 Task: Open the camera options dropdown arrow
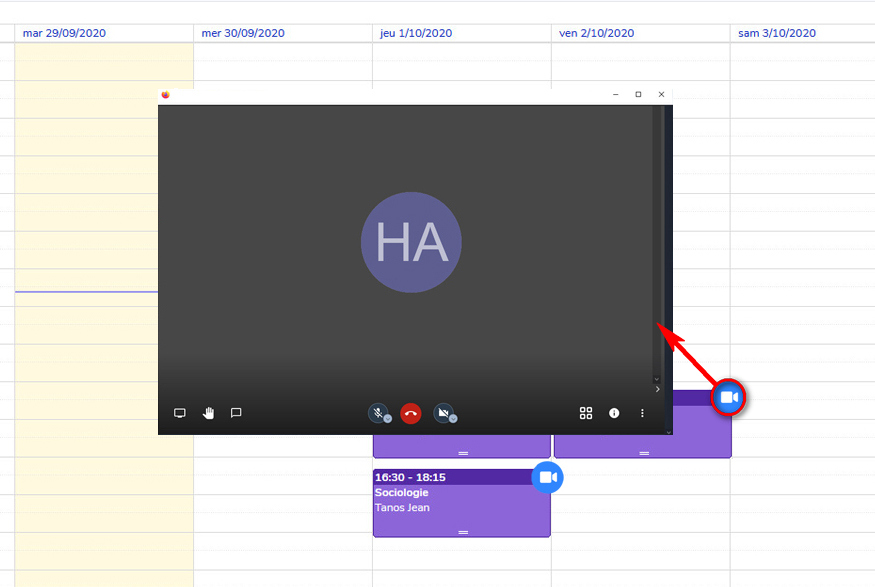(453, 419)
